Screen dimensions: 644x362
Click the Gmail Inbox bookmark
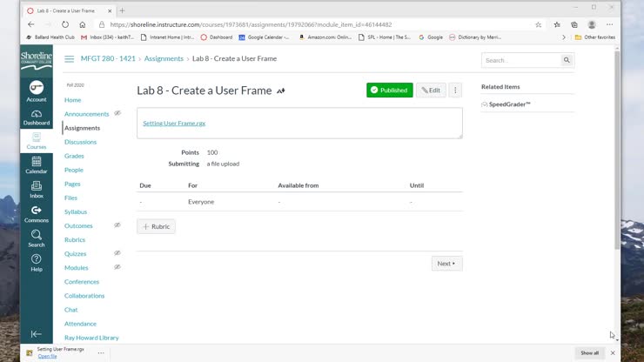(107, 37)
